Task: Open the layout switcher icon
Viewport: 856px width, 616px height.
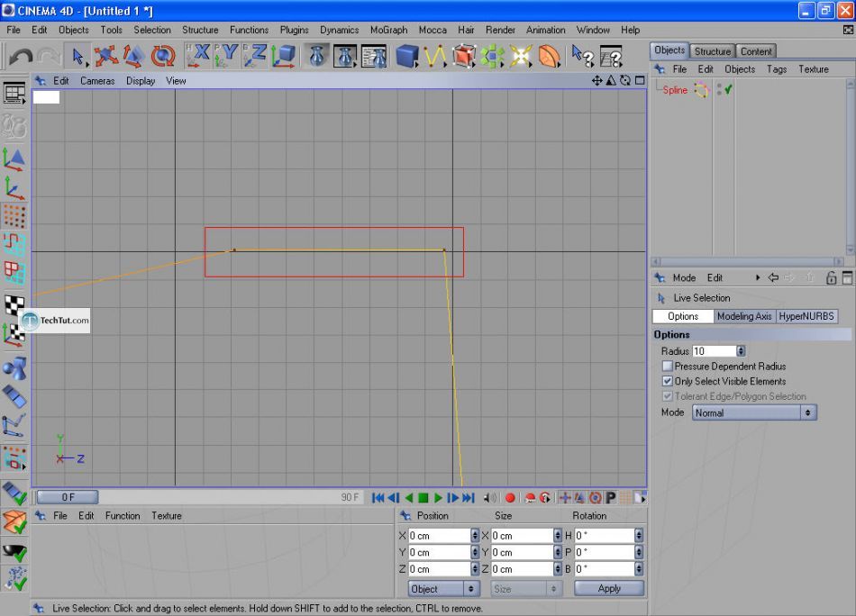Action: pos(14,94)
